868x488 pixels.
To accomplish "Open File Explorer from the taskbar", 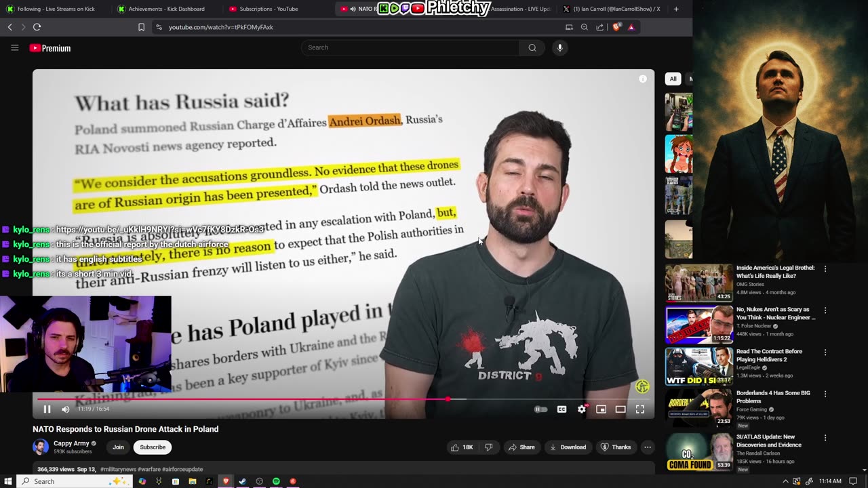I will coord(192,481).
